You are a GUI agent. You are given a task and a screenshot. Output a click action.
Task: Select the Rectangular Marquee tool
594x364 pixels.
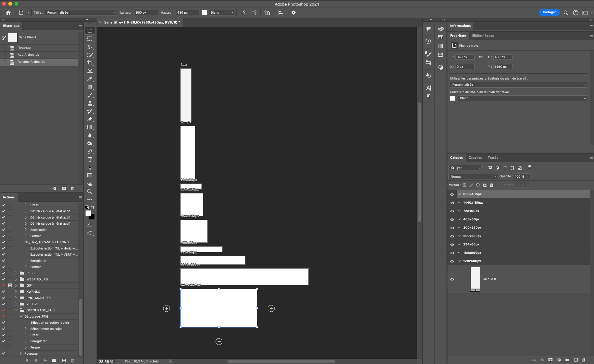pyautogui.click(x=90, y=38)
